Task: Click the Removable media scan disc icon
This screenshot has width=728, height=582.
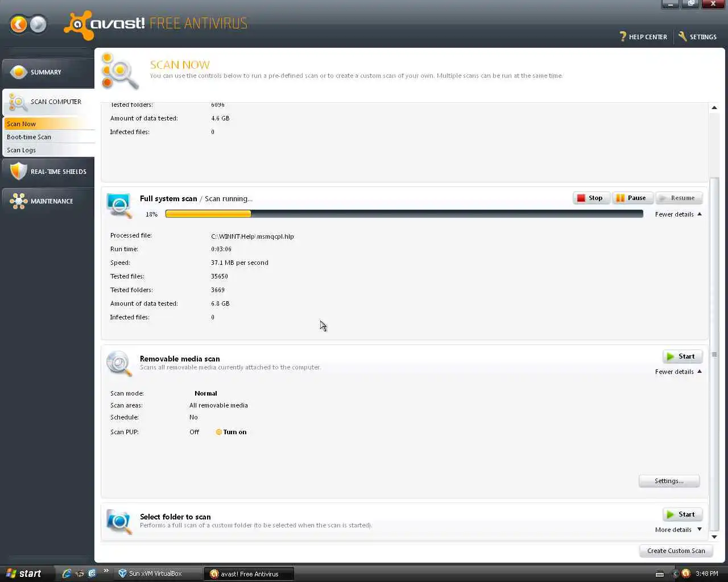Action: [119, 363]
